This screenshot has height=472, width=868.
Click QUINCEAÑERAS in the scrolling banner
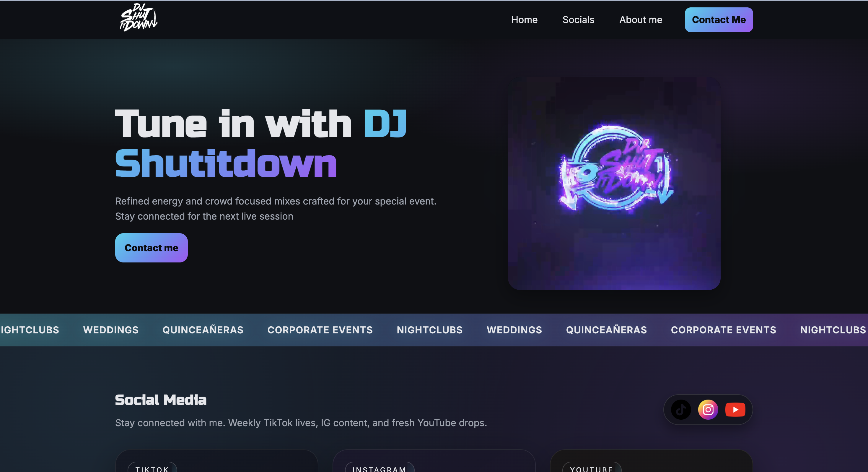[x=203, y=330]
